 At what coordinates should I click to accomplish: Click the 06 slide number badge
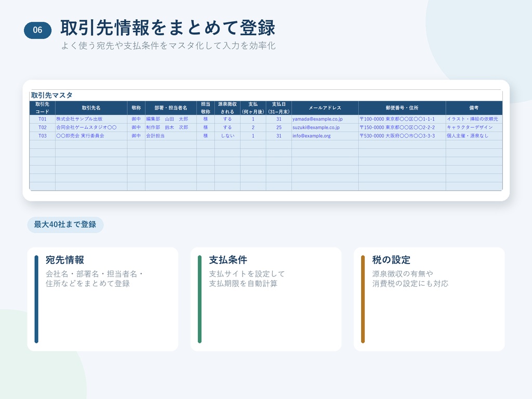[37, 30]
